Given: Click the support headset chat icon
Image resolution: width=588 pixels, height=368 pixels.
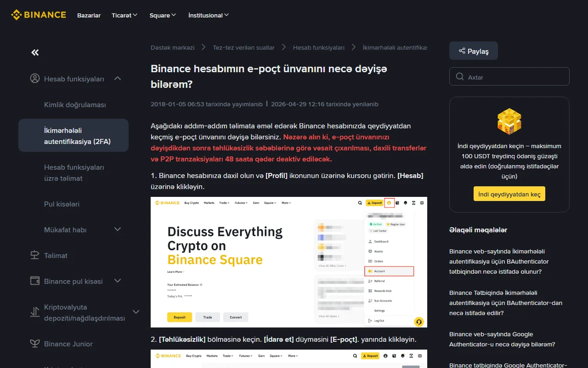Looking at the screenshot, I should pos(418,322).
